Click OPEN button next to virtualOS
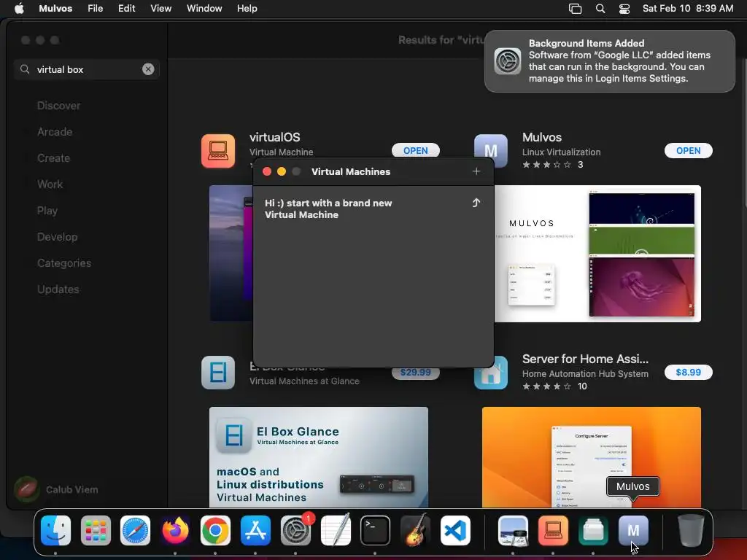The image size is (747, 560). (x=415, y=150)
